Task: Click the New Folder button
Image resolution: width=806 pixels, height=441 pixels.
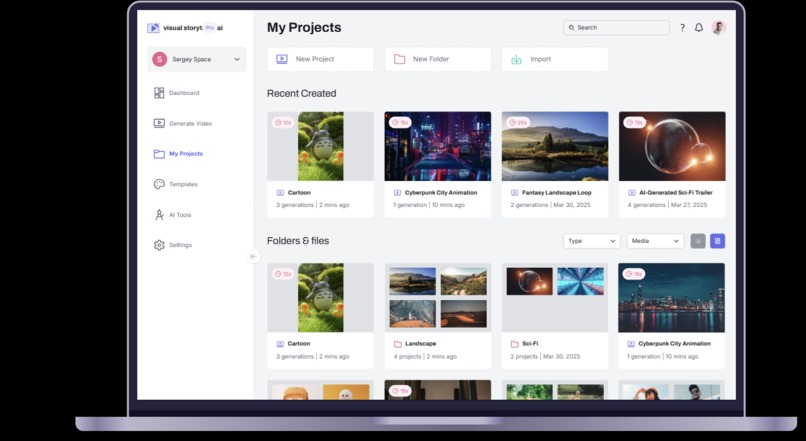Action: coord(438,59)
